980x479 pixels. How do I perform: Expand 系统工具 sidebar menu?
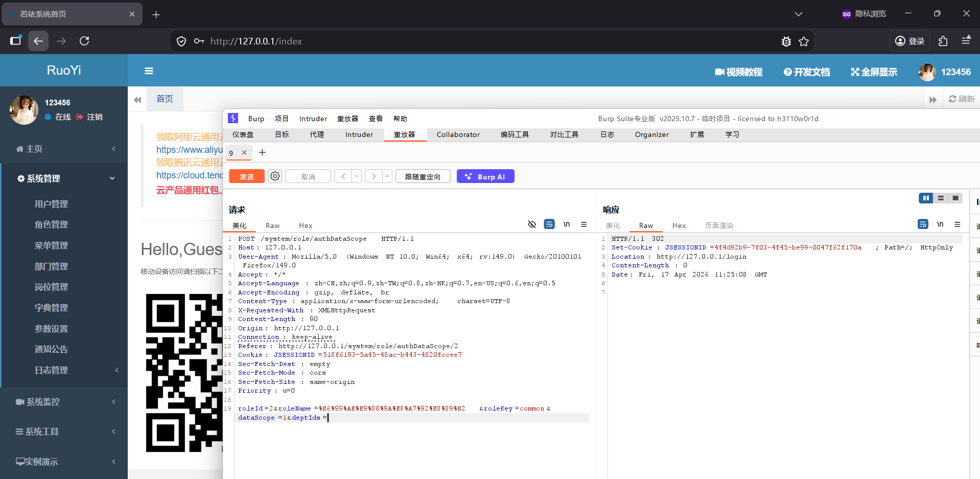pos(64,431)
